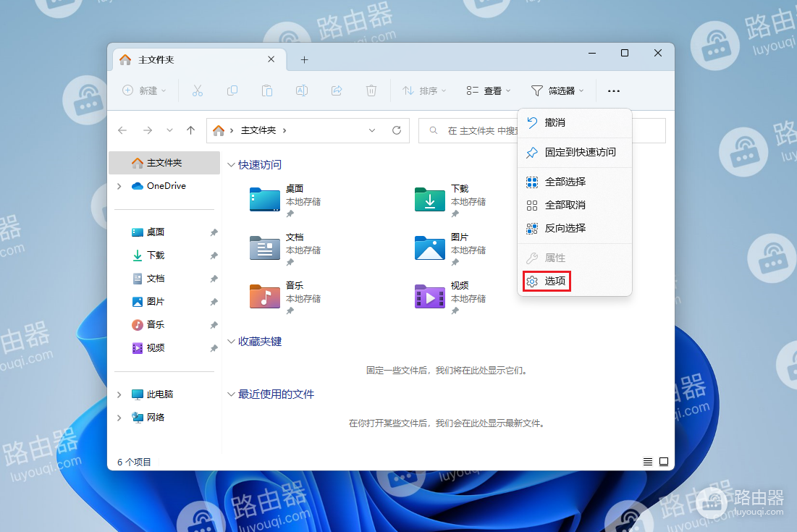Select 全部取消 (Select none) menu item

click(575, 205)
